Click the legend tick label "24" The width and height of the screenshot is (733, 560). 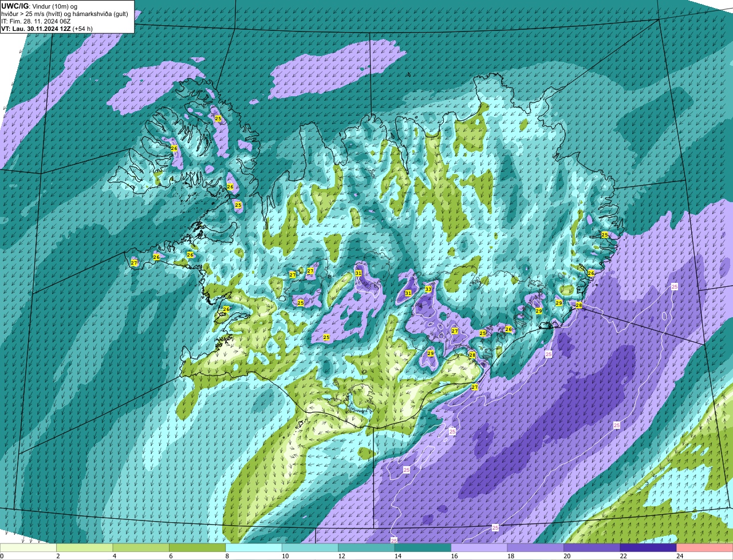coord(679,556)
